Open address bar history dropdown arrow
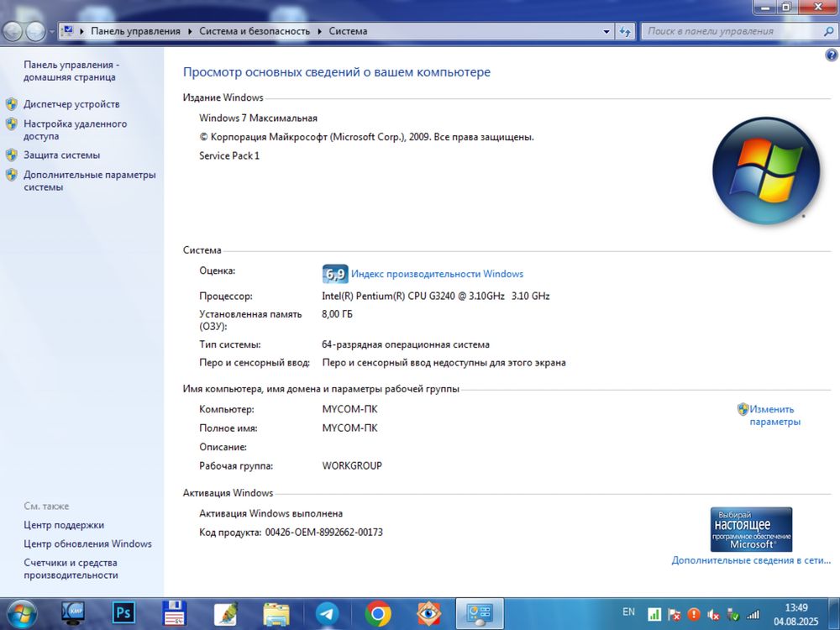840x630 pixels. pos(606,32)
